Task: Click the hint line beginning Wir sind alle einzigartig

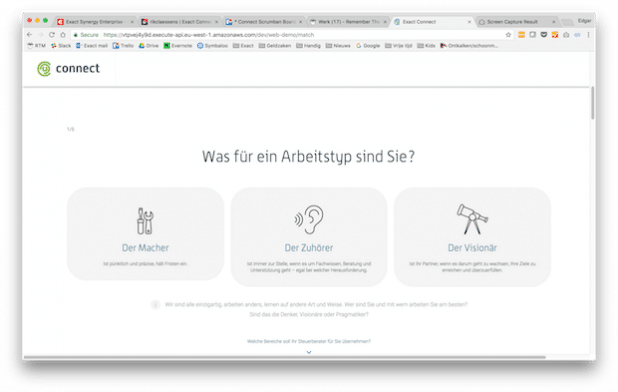Action: coord(316,305)
